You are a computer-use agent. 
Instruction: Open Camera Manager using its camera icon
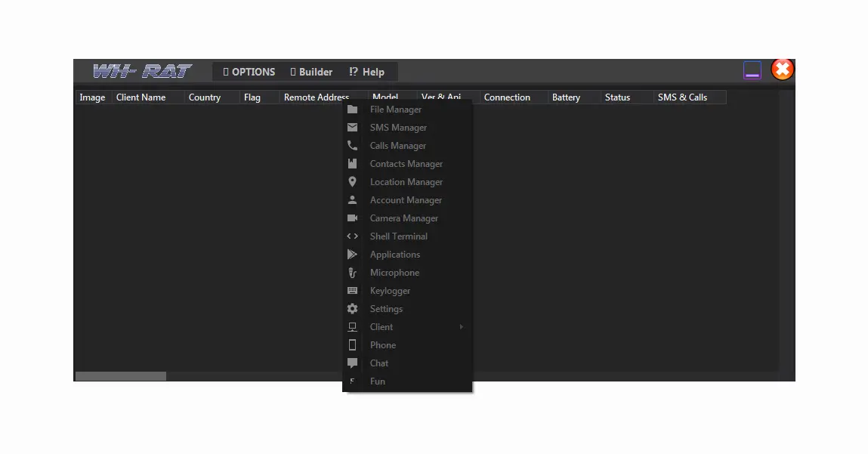point(352,218)
